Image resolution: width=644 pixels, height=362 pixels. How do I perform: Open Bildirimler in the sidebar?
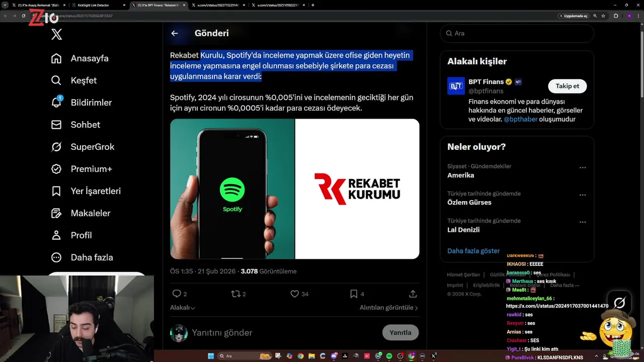tap(82, 103)
